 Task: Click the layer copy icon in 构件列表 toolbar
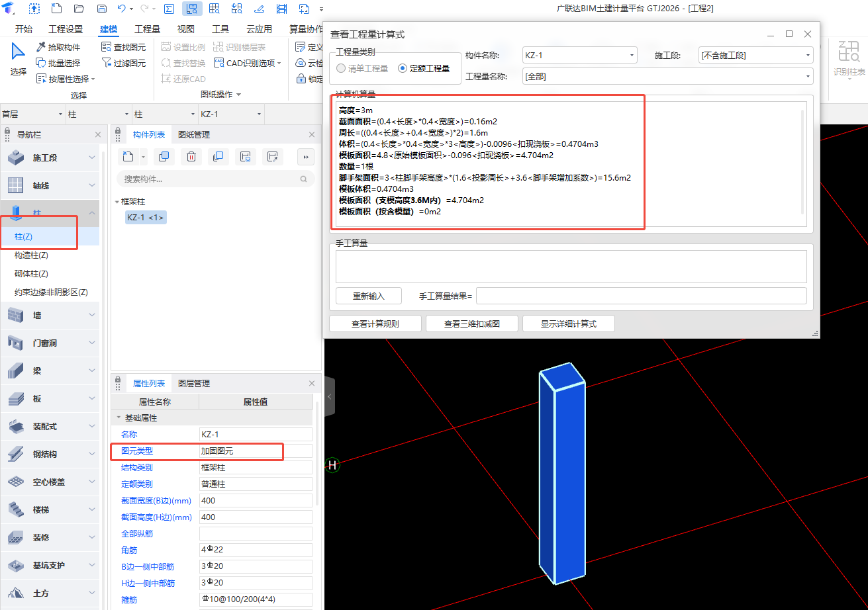(x=217, y=156)
